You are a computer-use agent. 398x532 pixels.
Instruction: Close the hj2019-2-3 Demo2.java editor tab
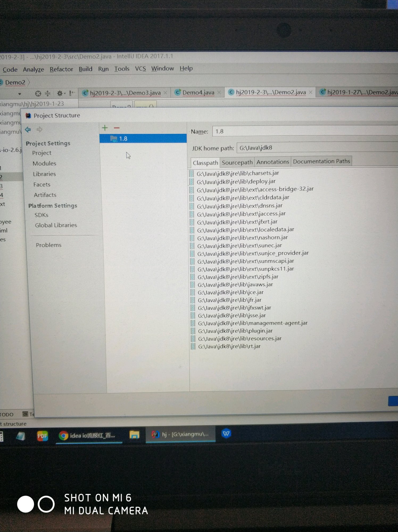[310, 92]
